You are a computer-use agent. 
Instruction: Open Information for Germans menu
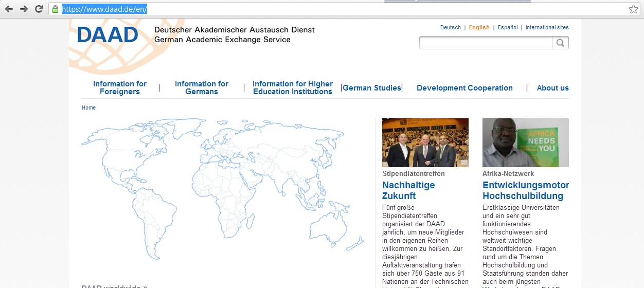(202, 87)
